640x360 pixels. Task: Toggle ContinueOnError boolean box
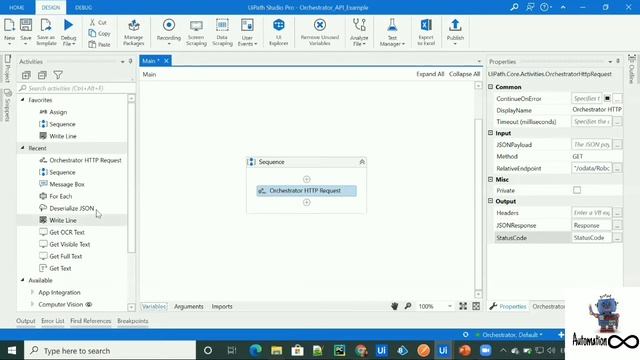pyautogui.click(x=607, y=98)
